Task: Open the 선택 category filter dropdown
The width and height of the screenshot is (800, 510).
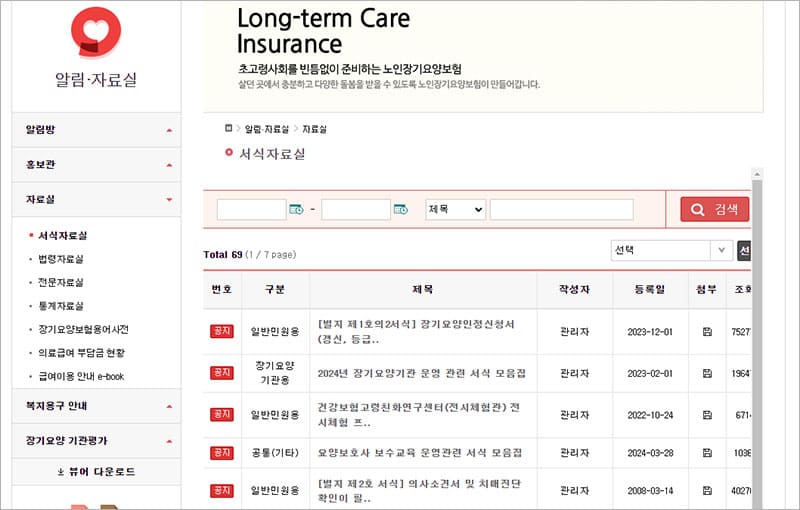Action: [671, 250]
